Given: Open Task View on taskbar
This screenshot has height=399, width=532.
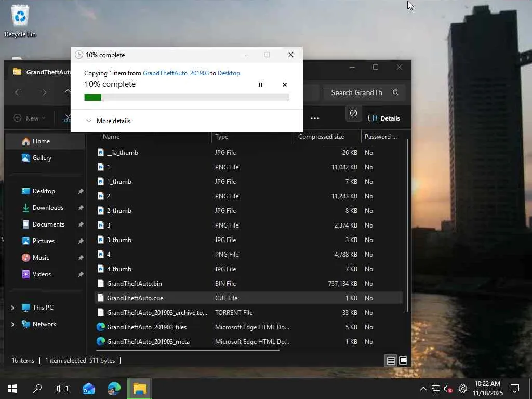Looking at the screenshot, I should coord(62,389).
